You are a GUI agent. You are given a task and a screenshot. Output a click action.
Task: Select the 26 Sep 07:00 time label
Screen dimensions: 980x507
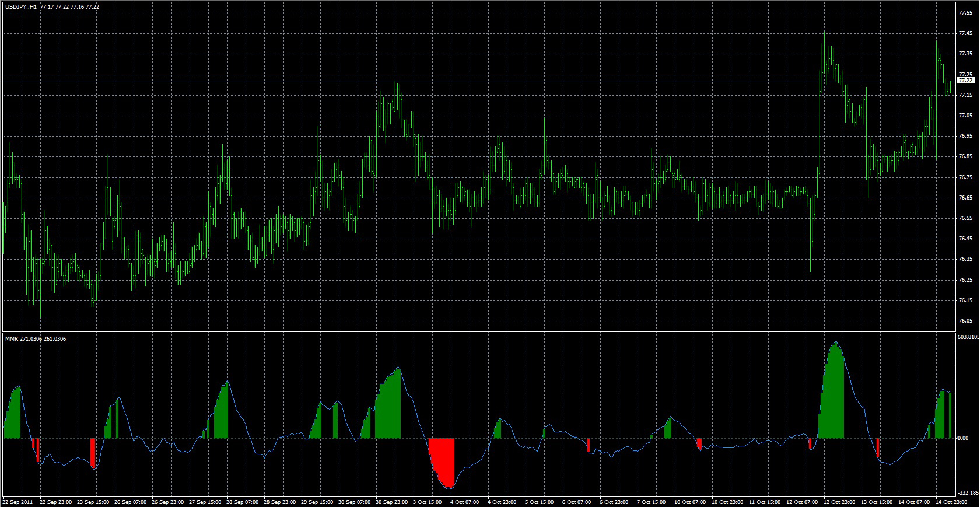pyautogui.click(x=130, y=502)
